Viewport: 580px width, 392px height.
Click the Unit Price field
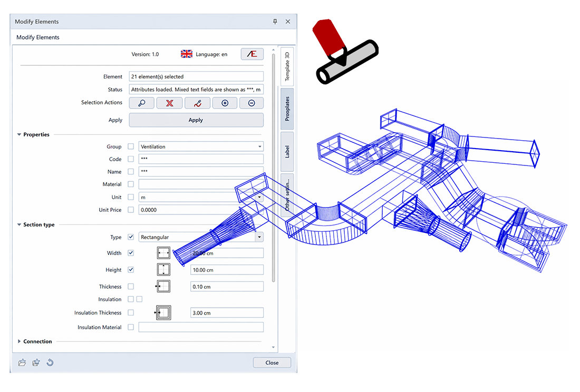tap(201, 210)
